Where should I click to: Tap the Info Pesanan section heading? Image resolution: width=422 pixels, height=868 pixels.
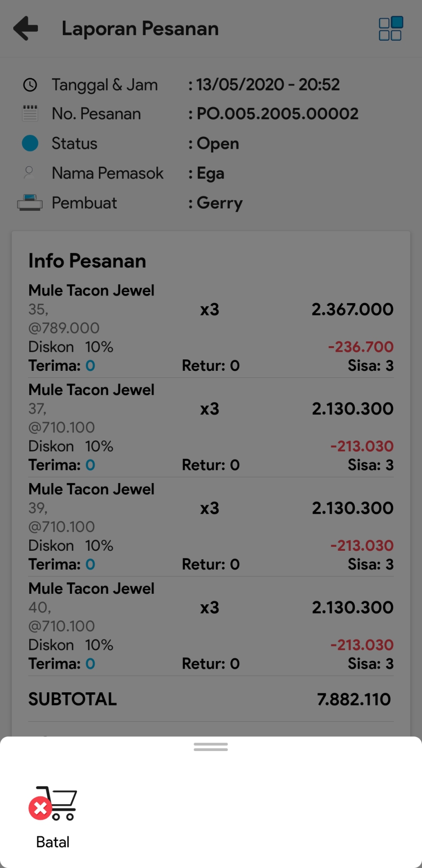(x=87, y=261)
